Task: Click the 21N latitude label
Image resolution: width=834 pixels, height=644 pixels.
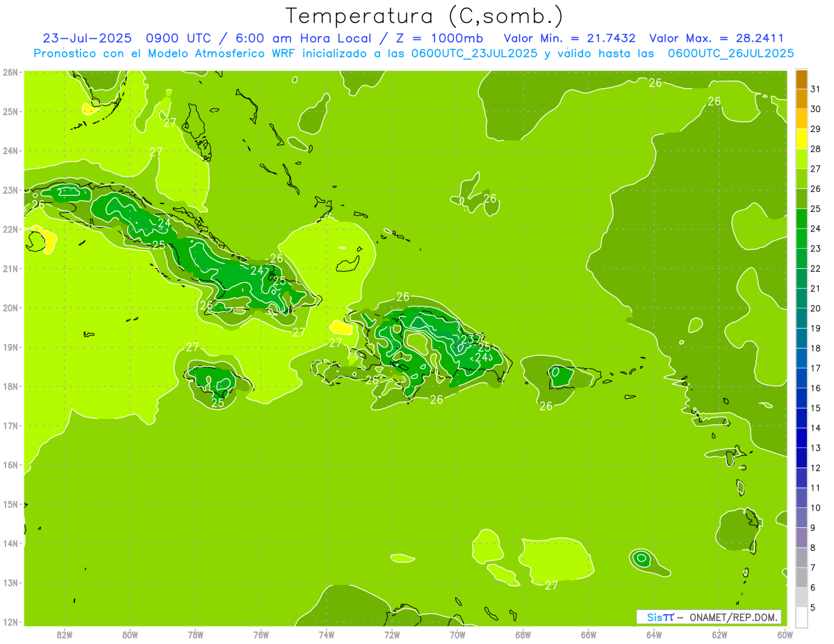Action: pyautogui.click(x=10, y=268)
